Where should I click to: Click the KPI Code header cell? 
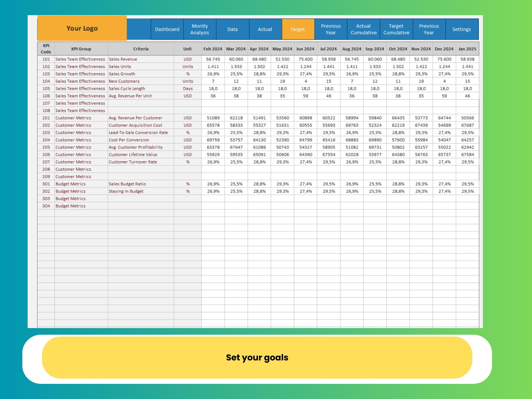pos(46,49)
